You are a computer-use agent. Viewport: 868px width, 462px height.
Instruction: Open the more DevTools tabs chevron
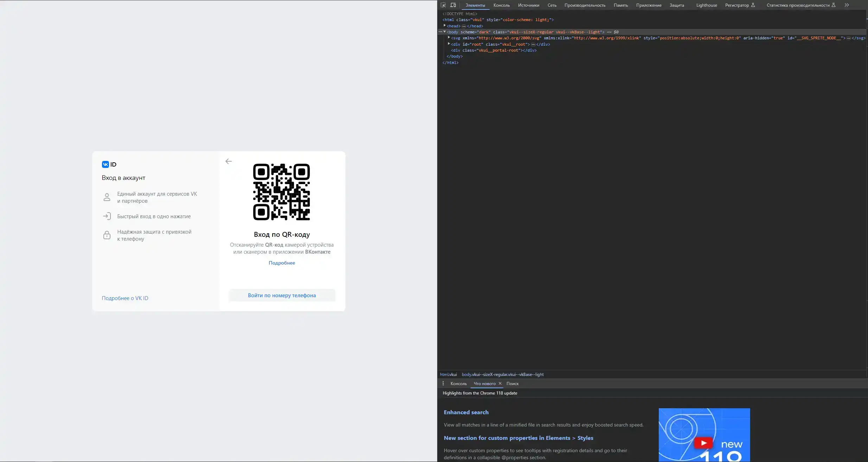coord(847,5)
